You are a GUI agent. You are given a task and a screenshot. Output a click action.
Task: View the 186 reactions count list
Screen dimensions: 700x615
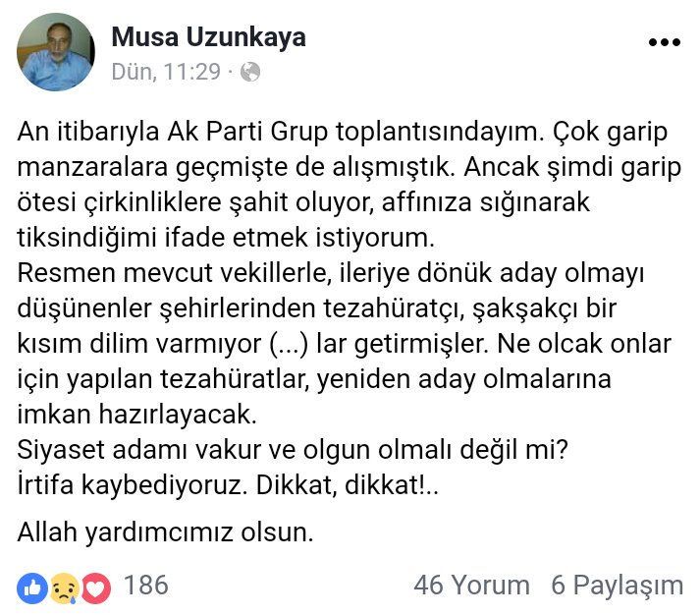tap(146, 586)
